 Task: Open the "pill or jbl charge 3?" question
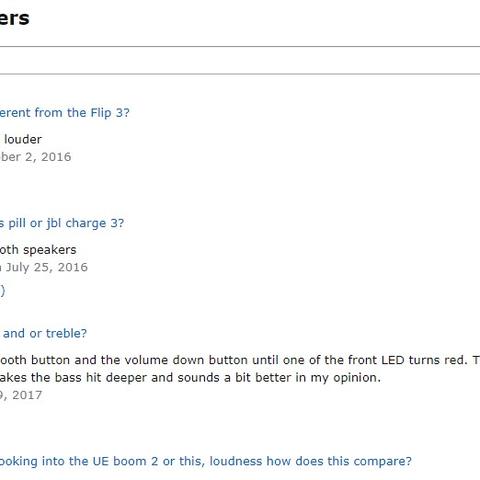pyautogui.click(x=62, y=223)
